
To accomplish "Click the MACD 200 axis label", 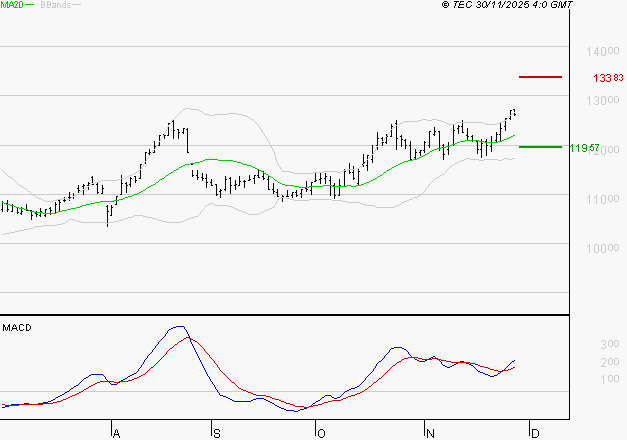I will pyautogui.click(x=610, y=362).
